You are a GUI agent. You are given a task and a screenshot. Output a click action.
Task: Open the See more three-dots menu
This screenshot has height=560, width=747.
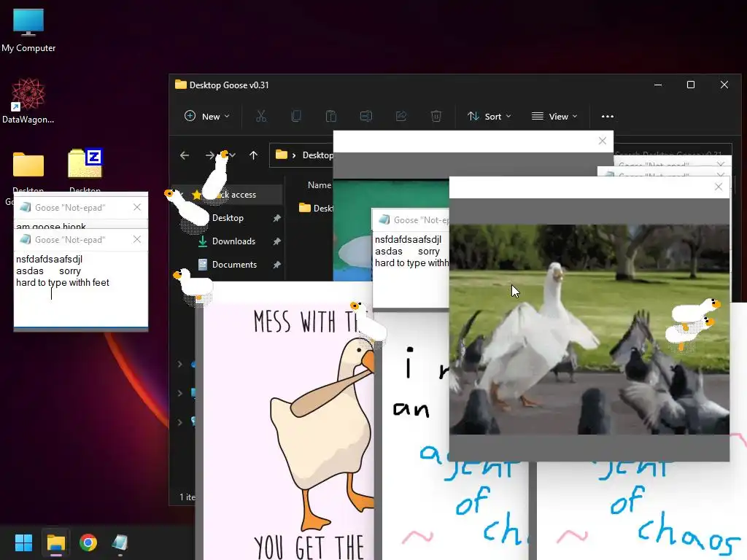point(608,116)
